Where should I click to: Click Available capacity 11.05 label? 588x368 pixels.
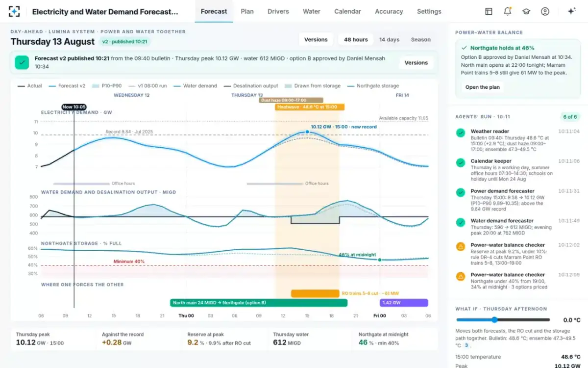click(404, 118)
